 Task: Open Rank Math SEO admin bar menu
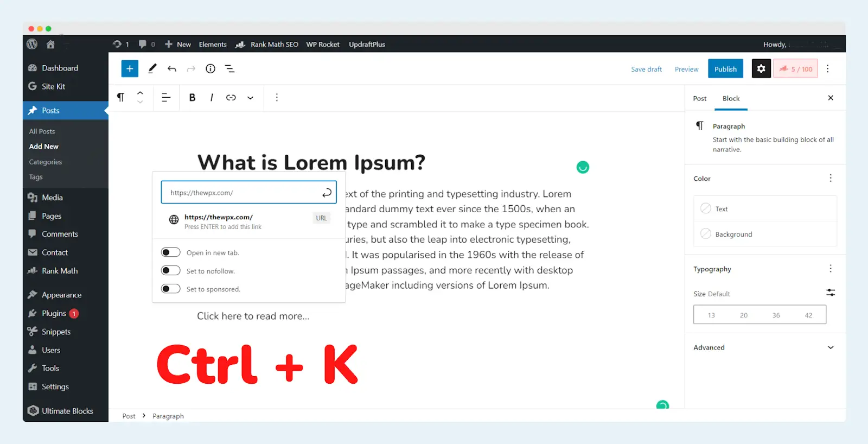click(267, 44)
